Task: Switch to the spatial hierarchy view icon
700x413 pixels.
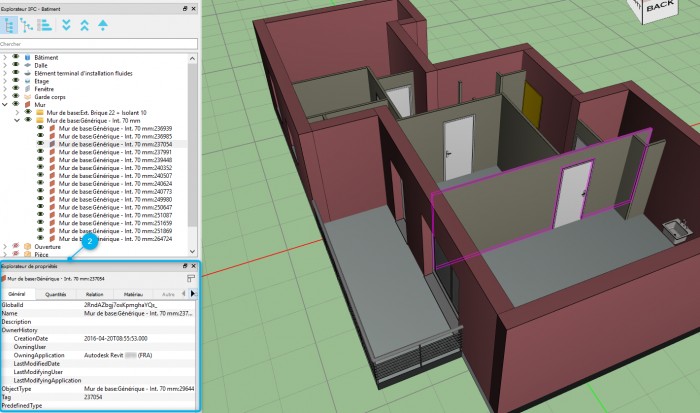Action: tap(26, 25)
